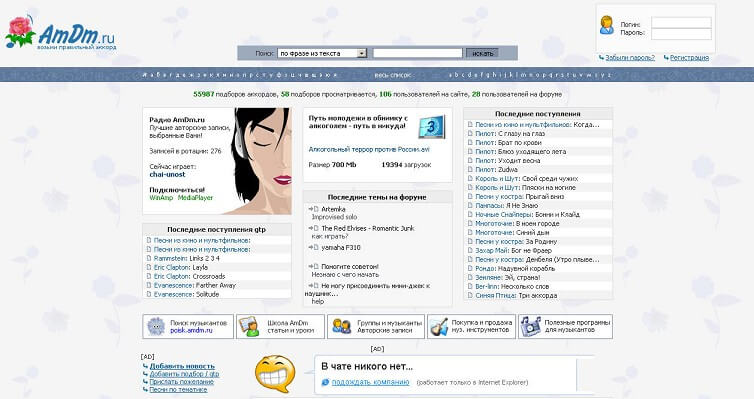
Task: Click the grinning smiley chat icon
Action: click(275, 374)
